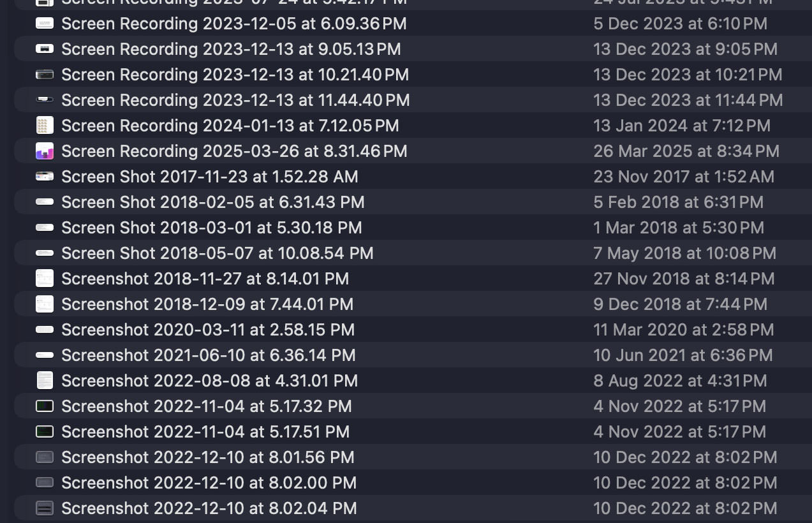Select Screenshot 2021-06-10 at 6.36.14 PM
Viewport: 812px width, 523px height.
tap(207, 355)
